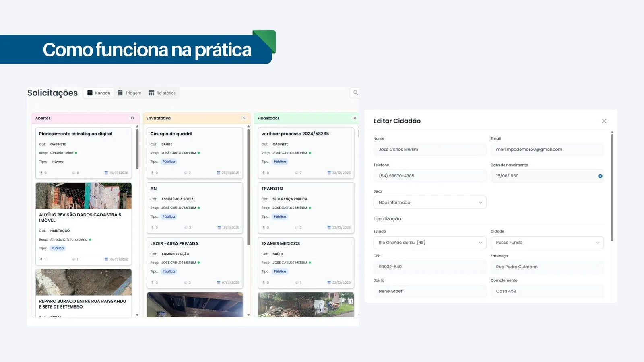Click the Editar Cidadão form scrollbar

(x=612, y=187)
